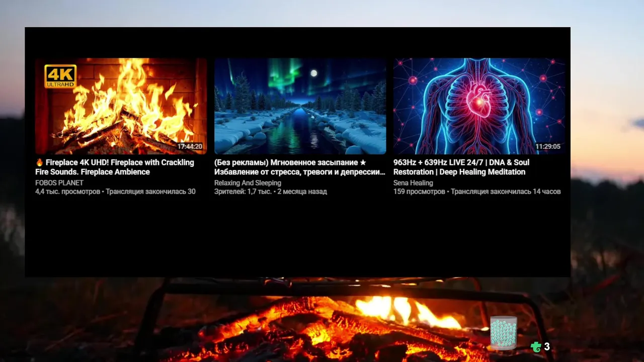
Task: Click the jar of teal gems icon
Action: point(504,333)
